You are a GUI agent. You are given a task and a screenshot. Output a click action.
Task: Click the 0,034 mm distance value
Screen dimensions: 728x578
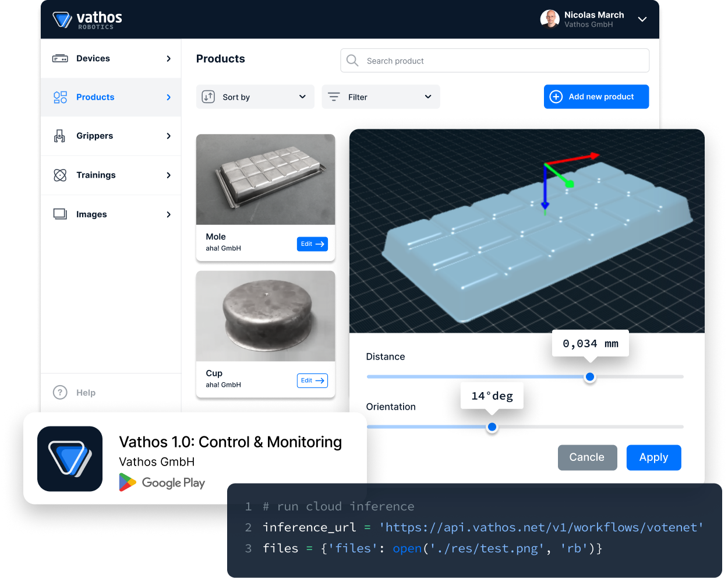[591, 344]
